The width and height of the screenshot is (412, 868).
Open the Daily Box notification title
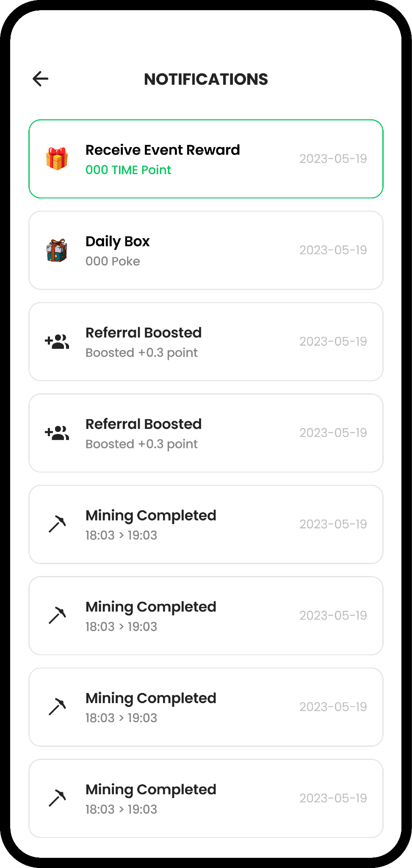coord(117,242)
